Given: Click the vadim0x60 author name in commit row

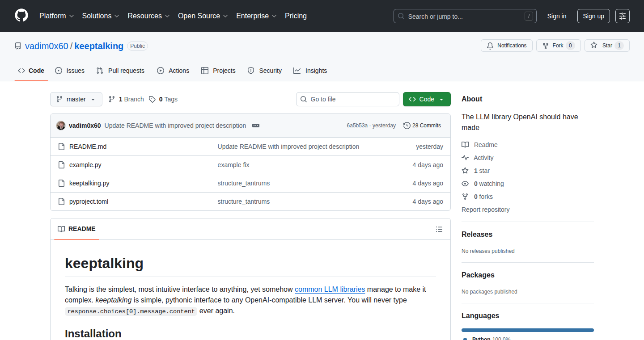Looking at the screenshot, I should click(85, 126).
